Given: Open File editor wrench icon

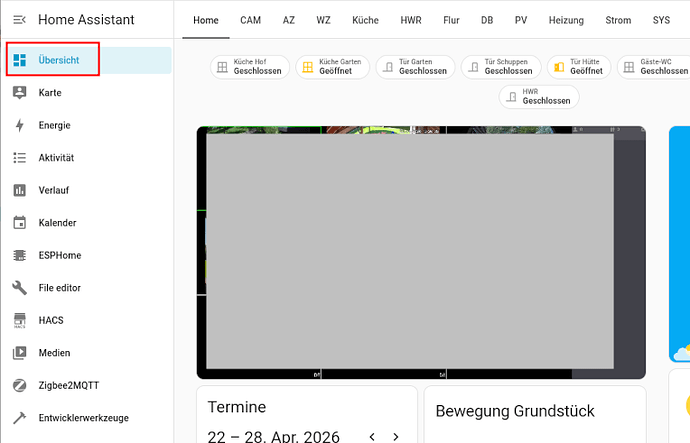Looking at the screenshot, I should point(19,288).
